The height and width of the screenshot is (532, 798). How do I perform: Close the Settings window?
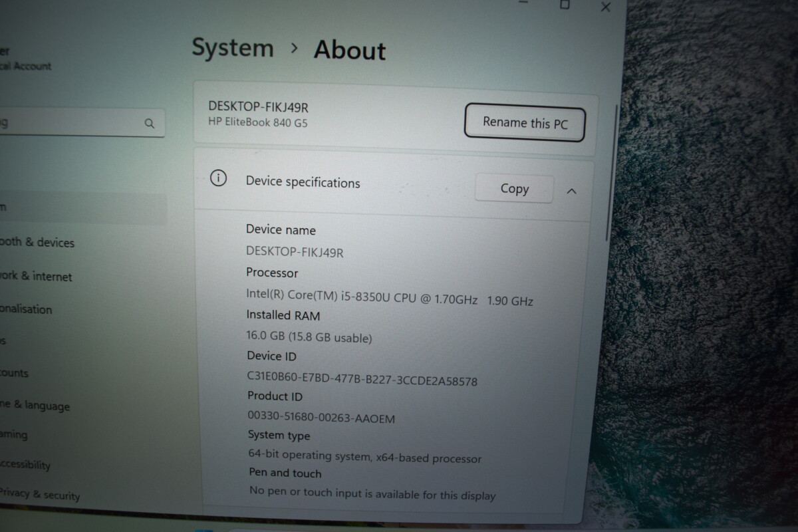[x=605, y=7]
